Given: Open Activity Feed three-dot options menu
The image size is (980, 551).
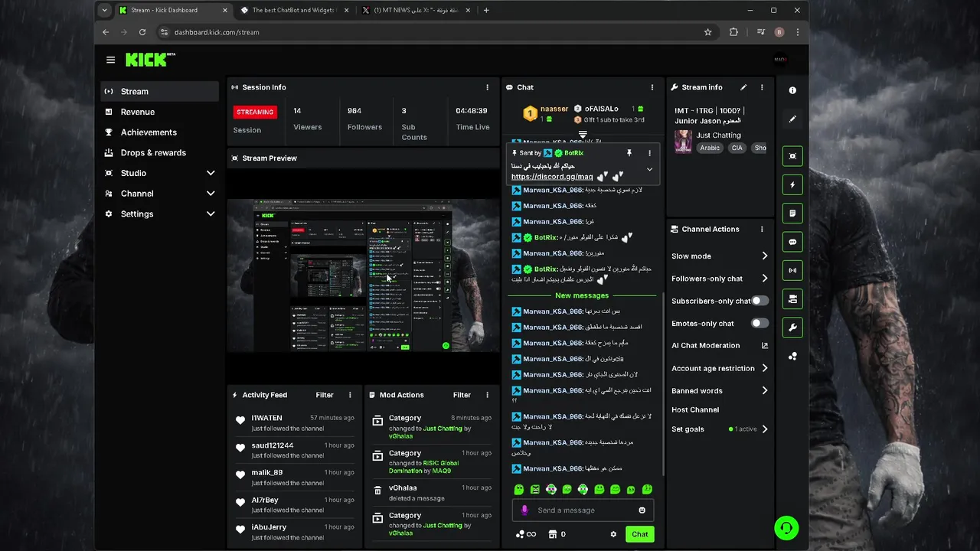Looking at the screenshot, I should (x=350, y=395).
